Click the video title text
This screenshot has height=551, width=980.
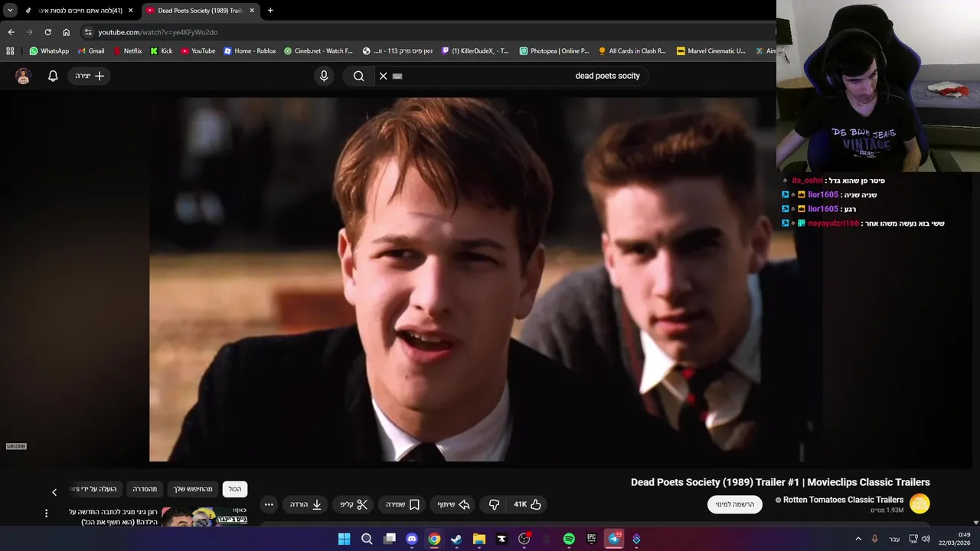point(780,482)
